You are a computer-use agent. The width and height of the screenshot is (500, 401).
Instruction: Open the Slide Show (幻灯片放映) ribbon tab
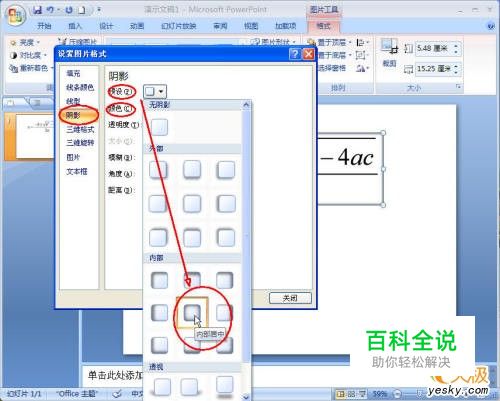tap(179, 26)
